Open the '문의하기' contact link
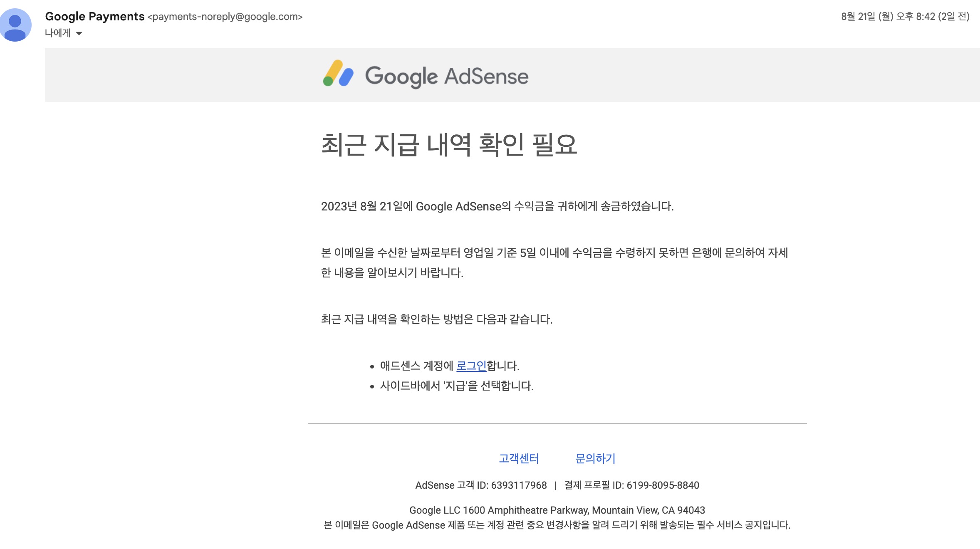Image resolution: width=980 pixels, height=549 pixels. pyautogui.click(x=595, y=458)
